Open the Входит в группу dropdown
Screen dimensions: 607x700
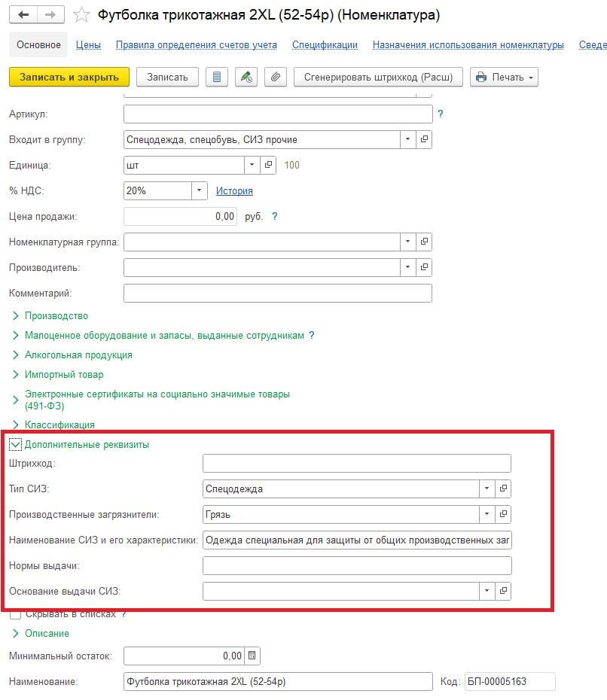407,139
